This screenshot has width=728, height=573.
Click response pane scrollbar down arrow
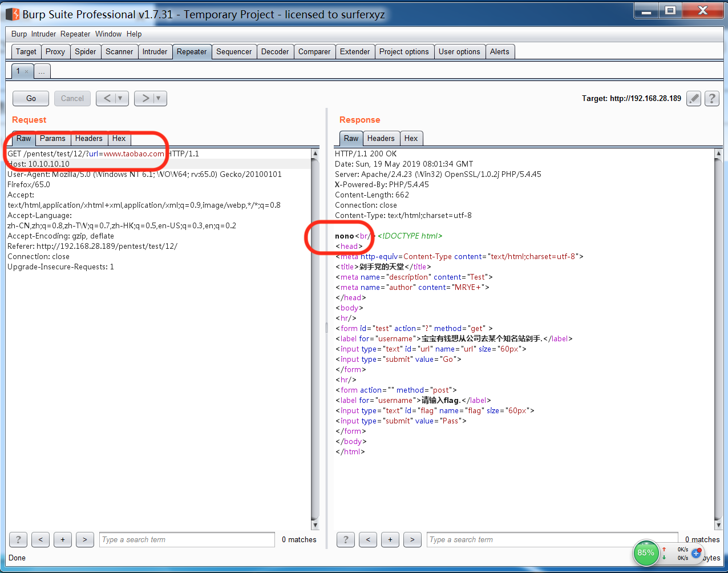click(718, 525)
